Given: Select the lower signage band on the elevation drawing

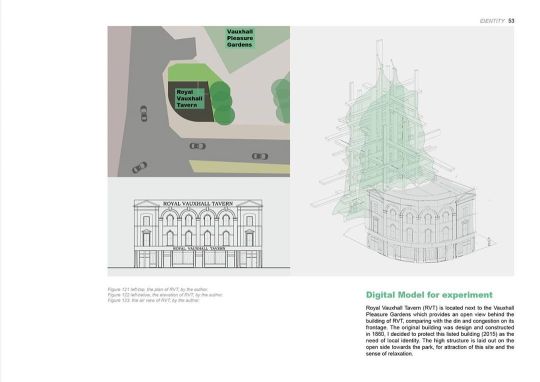Looking at the screenshot, I should (198, 248).
